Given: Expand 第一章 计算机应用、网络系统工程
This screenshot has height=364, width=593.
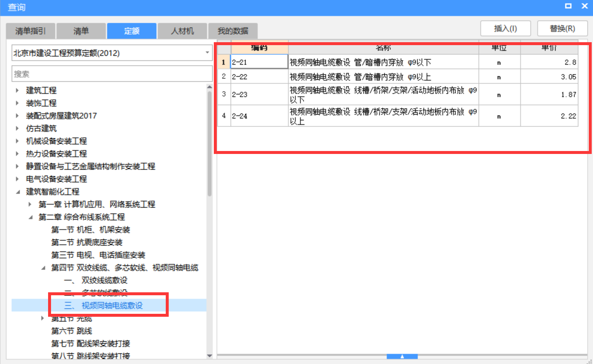Looking at the screenshot, I should tap(30, 204).
